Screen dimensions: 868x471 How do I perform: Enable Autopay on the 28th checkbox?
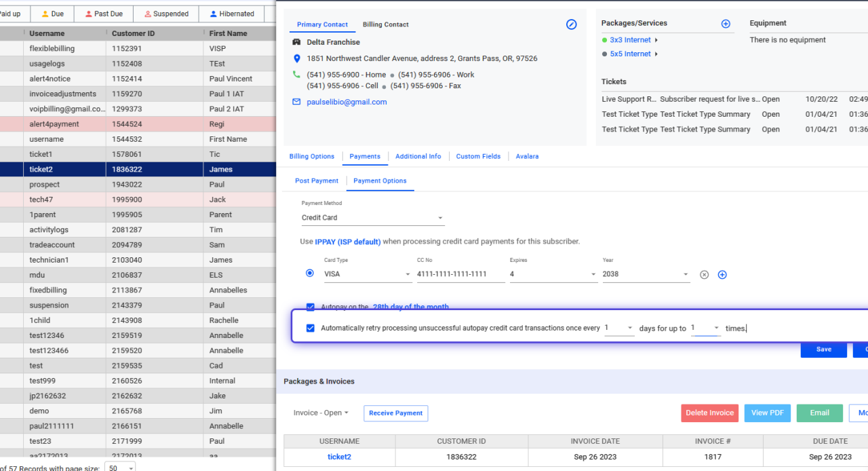pyautogui.click(x=310, y=306)
